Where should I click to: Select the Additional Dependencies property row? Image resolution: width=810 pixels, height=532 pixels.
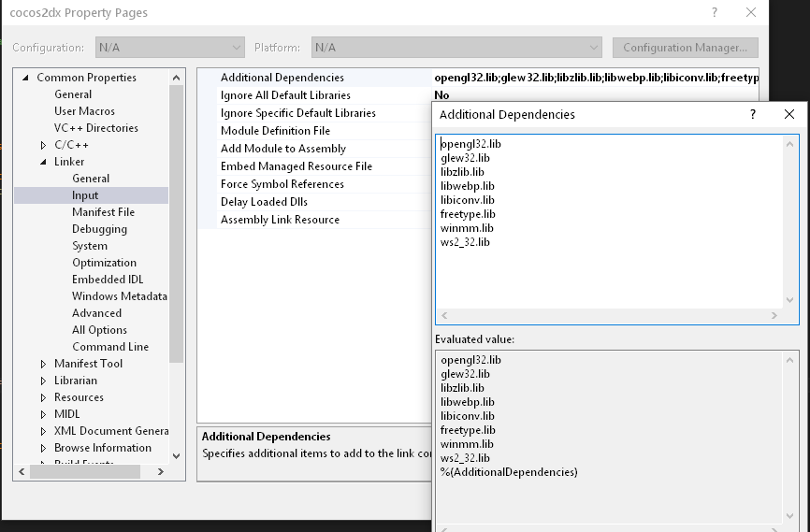point(282,78)
